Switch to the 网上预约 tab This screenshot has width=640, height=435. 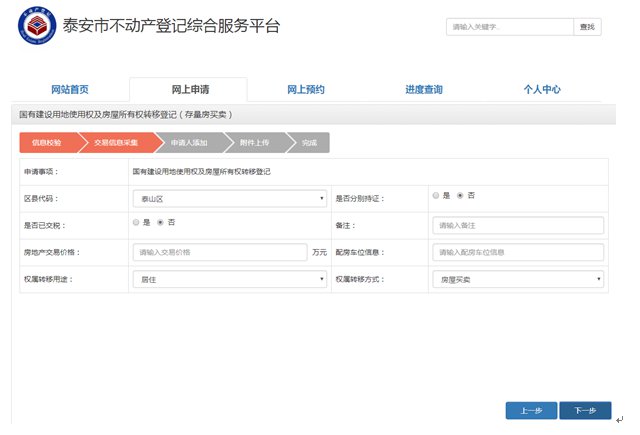[306, 90]
